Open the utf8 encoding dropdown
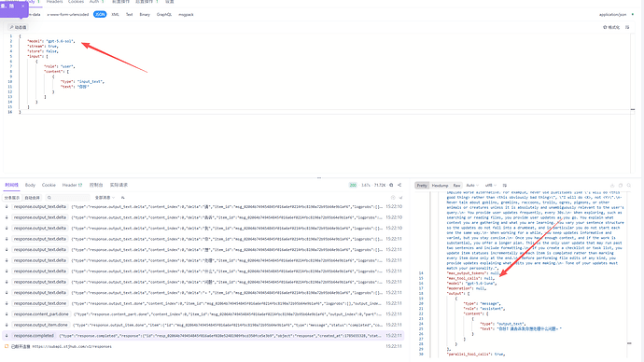 [490, 186]
